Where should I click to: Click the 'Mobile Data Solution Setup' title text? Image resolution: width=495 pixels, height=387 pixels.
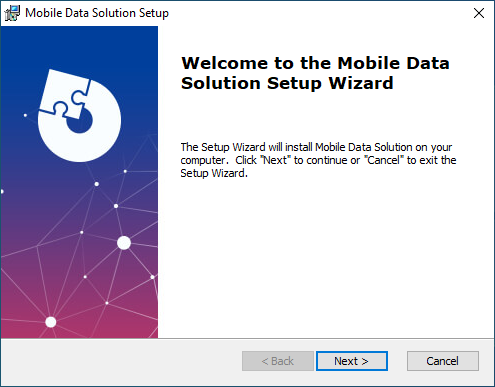[x=97, y=13]
